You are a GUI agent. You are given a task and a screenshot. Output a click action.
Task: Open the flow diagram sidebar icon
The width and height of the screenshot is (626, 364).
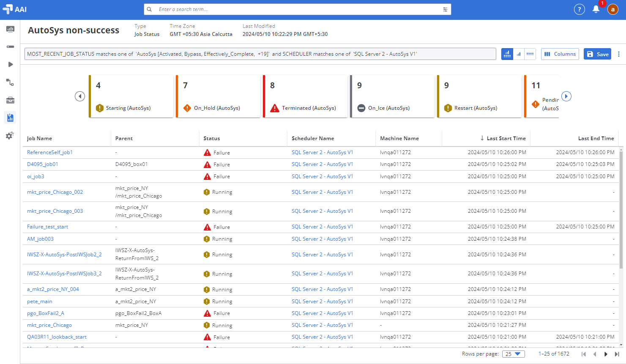coord(10,82)
